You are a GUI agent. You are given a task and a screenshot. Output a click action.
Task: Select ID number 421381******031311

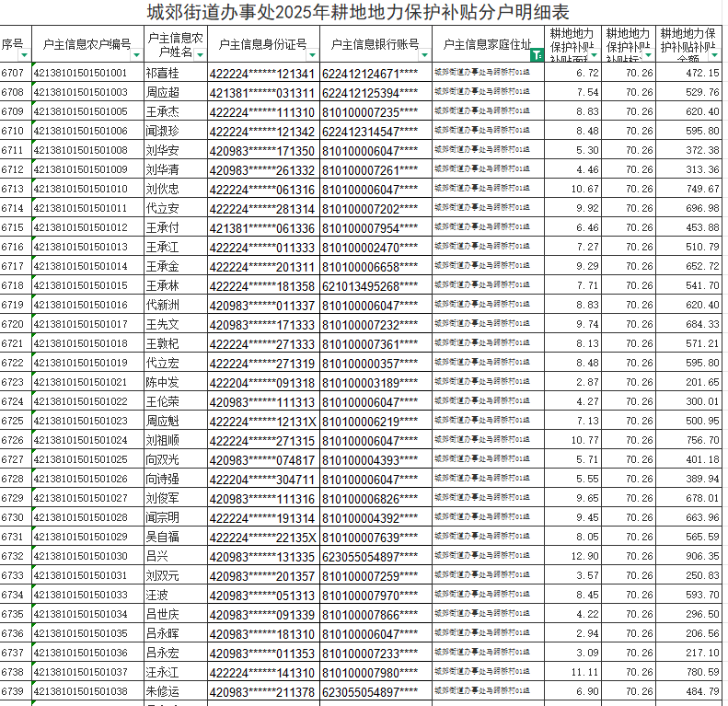[x=263, y=93]
